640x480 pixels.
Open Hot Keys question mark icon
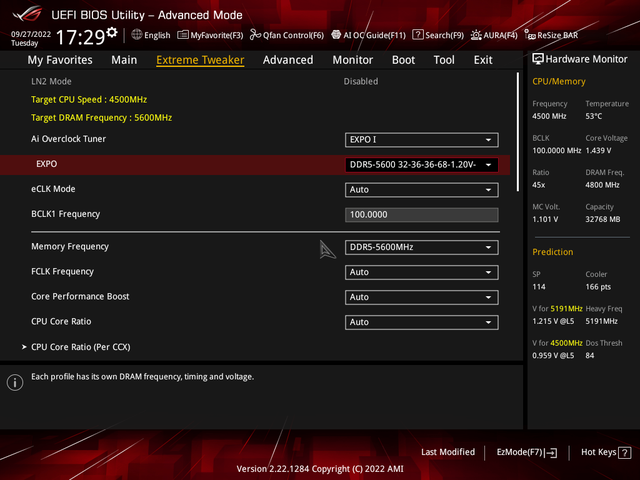[624, 453]
